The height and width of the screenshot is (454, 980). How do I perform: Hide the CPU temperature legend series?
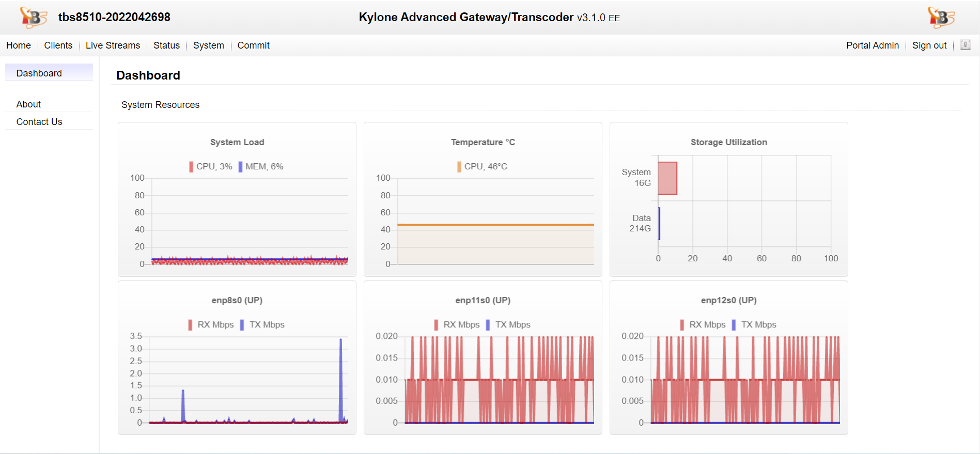(482, 166)
